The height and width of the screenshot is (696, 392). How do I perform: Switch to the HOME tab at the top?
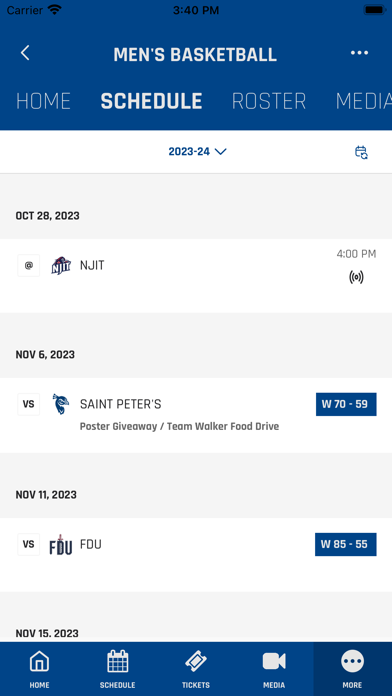pyautogui.click(x=44, y=102)
